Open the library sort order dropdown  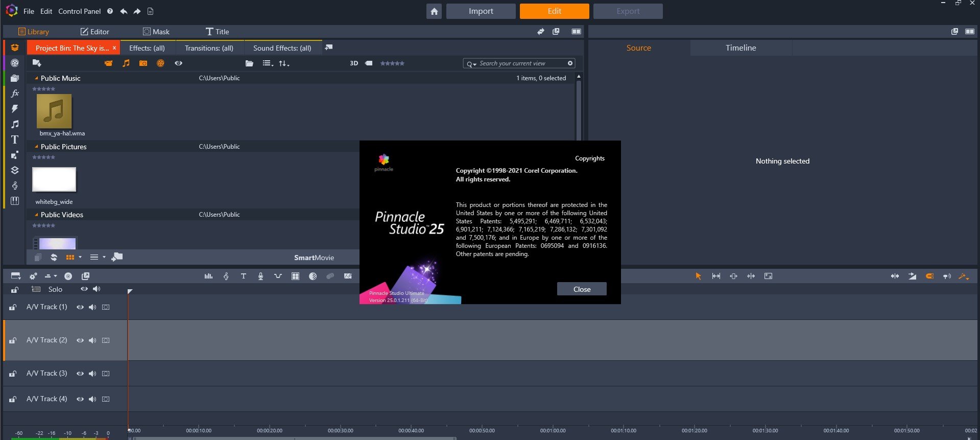click(284, 63)
